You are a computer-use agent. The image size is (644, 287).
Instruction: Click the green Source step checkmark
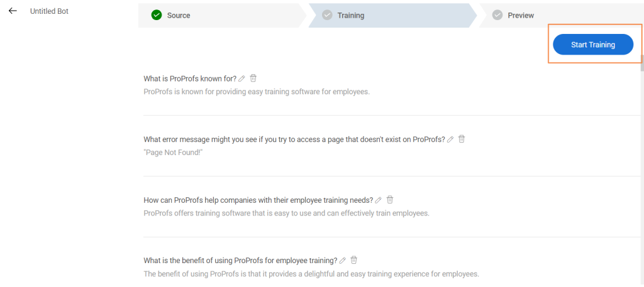pos(157,15)
